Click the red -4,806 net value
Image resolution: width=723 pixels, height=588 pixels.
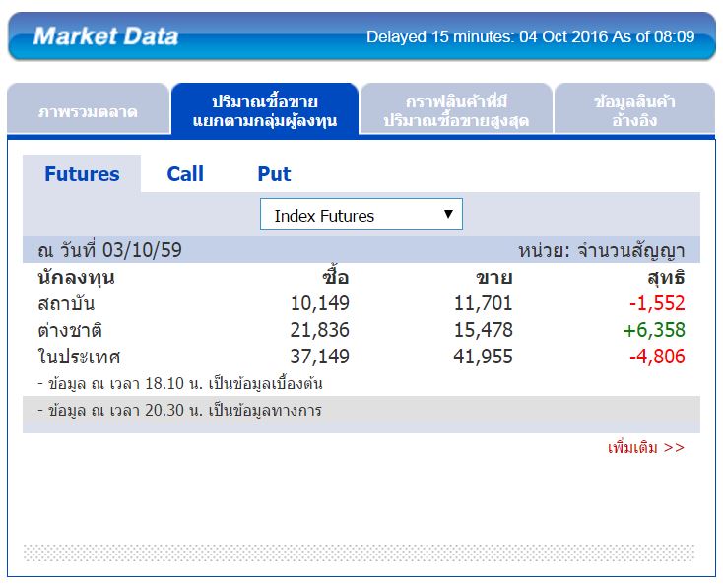click(657, 357)
